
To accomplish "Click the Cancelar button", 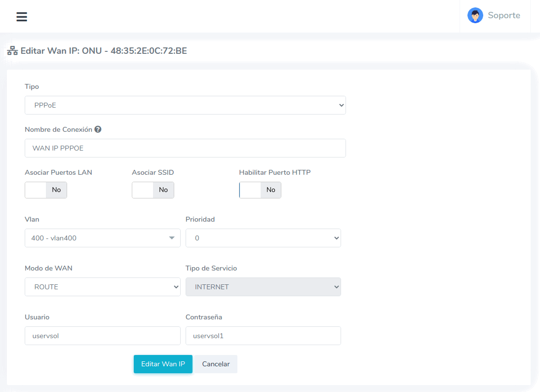I will (x=216, y=364).
